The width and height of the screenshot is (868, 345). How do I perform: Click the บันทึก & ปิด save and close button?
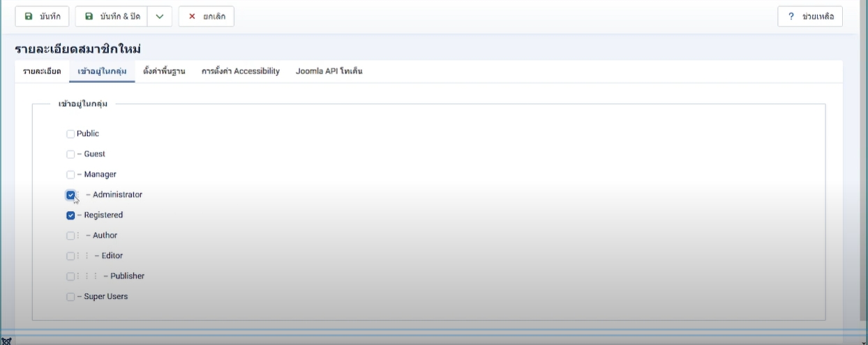coord(111,16)
